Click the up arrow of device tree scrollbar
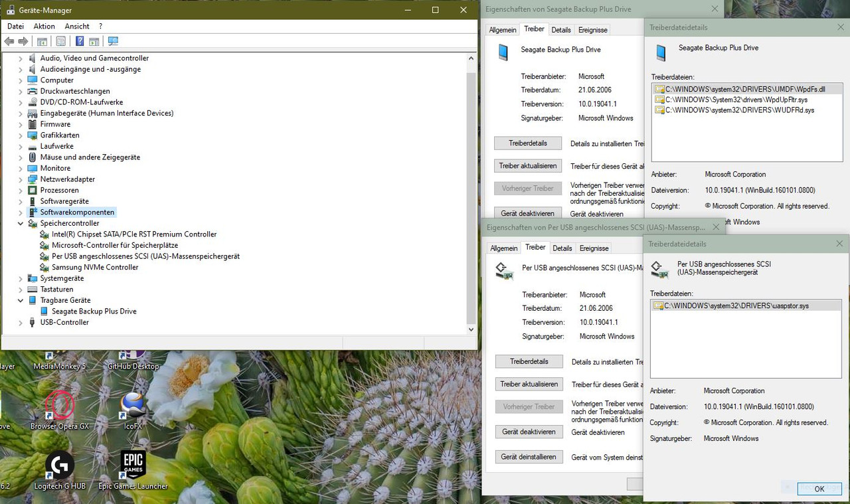 (471, 58)
